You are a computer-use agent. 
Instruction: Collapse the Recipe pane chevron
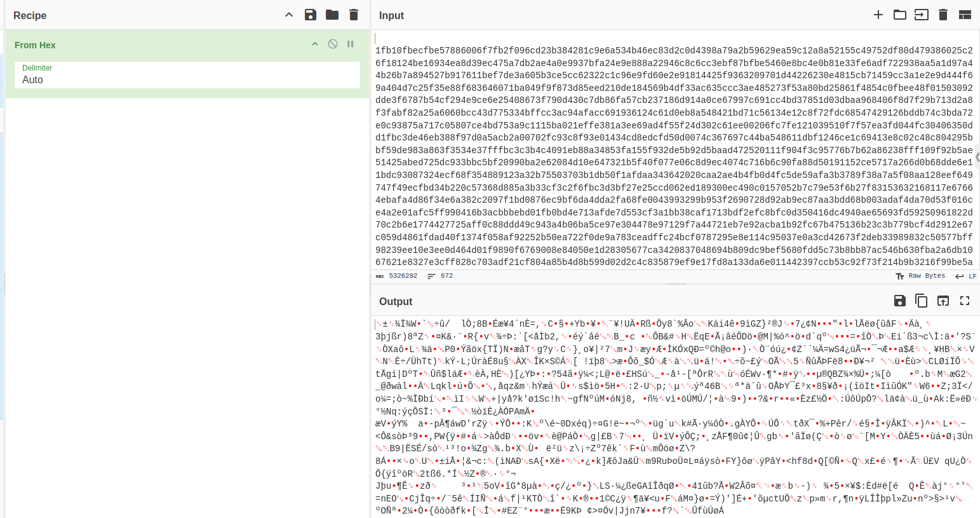click(289, 15)
